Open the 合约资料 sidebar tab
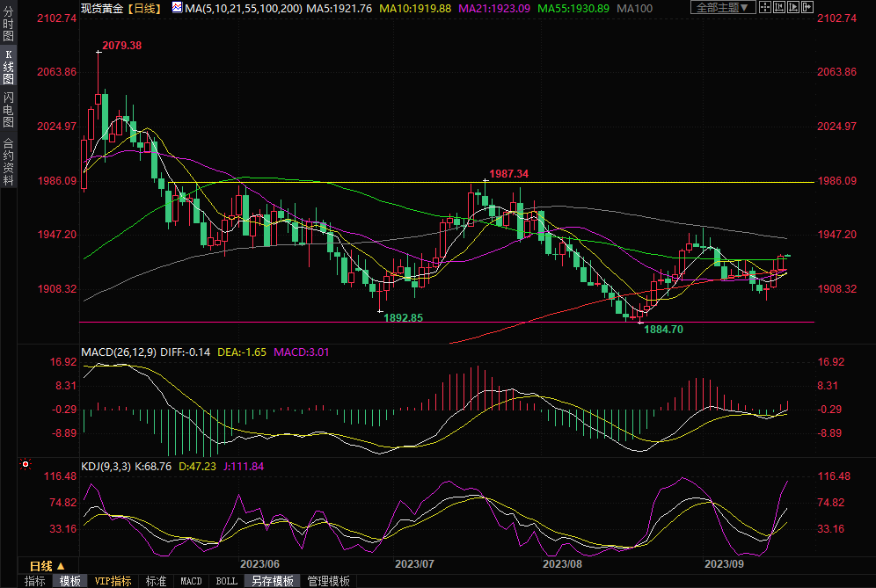 (8, 162)
